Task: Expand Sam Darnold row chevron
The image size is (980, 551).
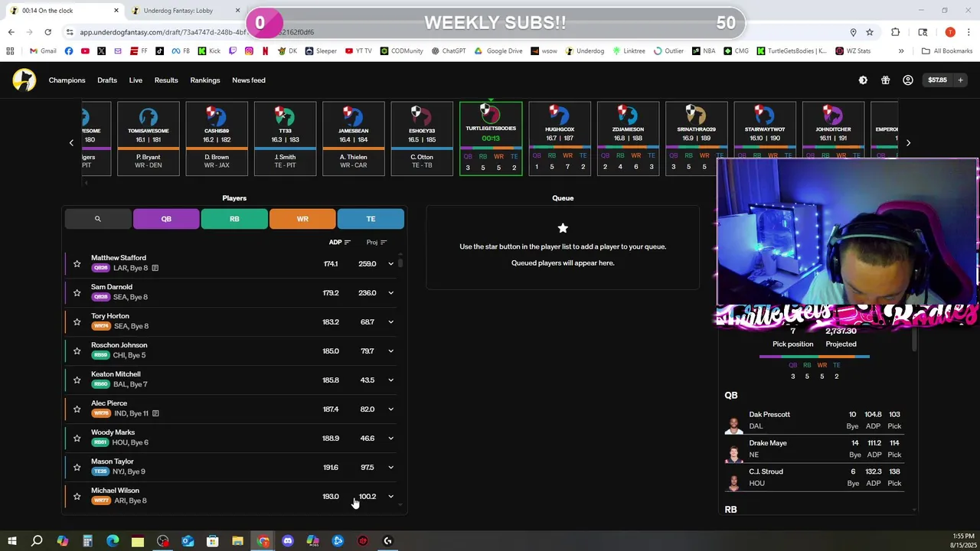Action: click(x=390, y=293)
